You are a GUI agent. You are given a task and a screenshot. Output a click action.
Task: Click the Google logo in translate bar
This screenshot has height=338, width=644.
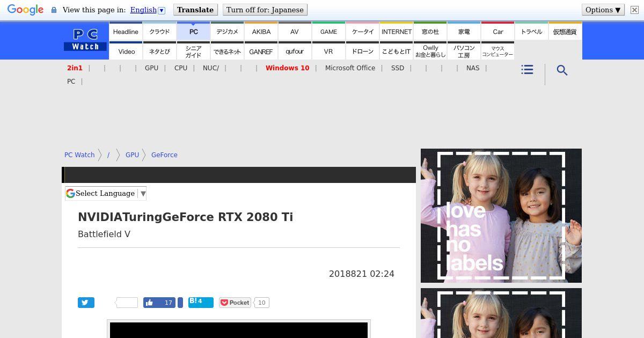click(x=25, y=10)
